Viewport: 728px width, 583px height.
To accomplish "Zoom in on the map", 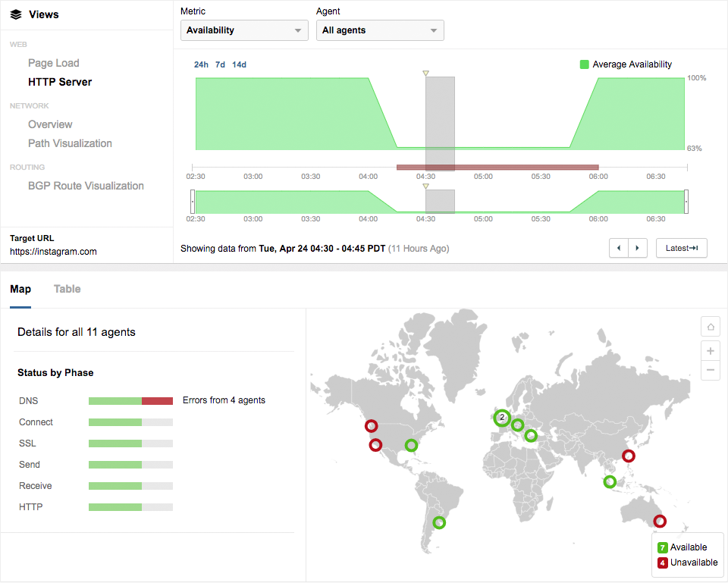I will click(711, 351).
